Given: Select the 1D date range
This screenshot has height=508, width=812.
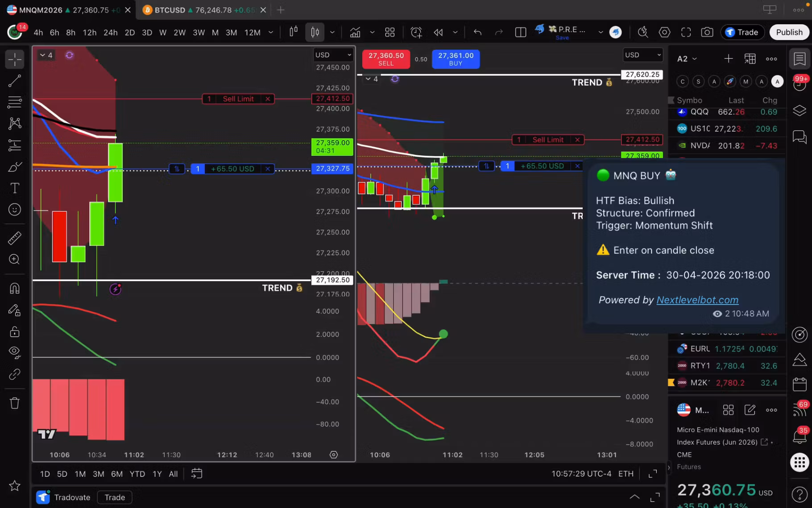Looking at the screenshot, I should click(x=45, y=474).
